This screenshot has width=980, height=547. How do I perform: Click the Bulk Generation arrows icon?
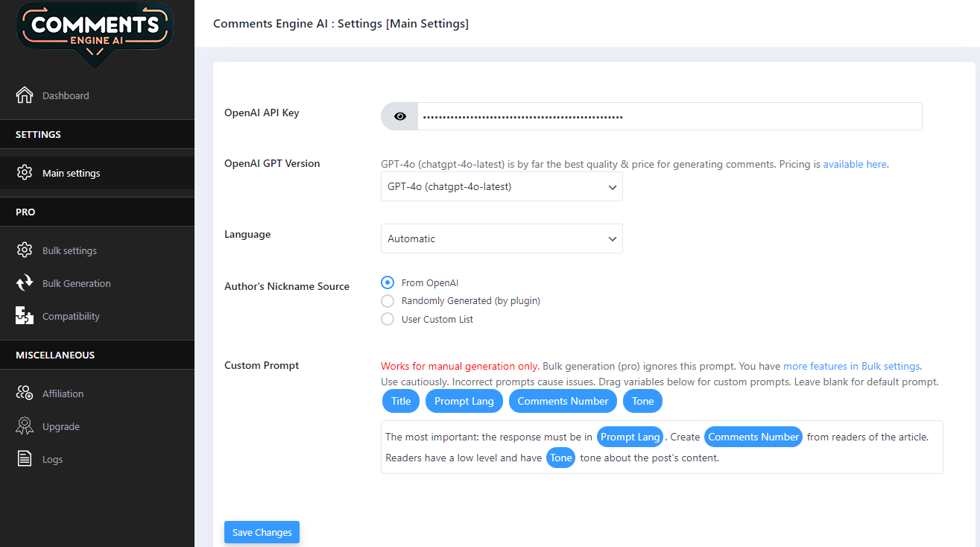click(x=25, y=283)
